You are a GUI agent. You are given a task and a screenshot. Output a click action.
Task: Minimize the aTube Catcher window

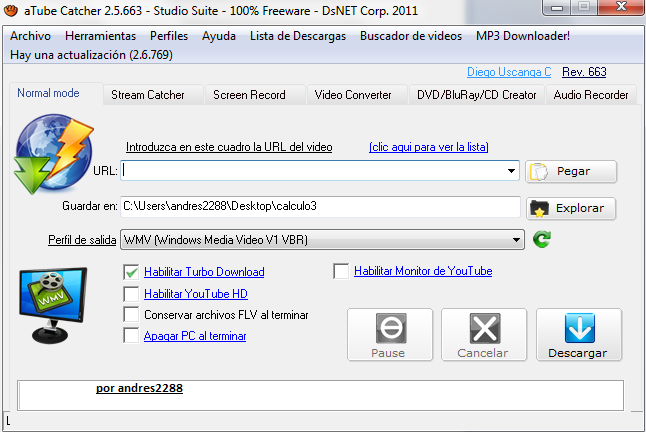tap(557, 7)
